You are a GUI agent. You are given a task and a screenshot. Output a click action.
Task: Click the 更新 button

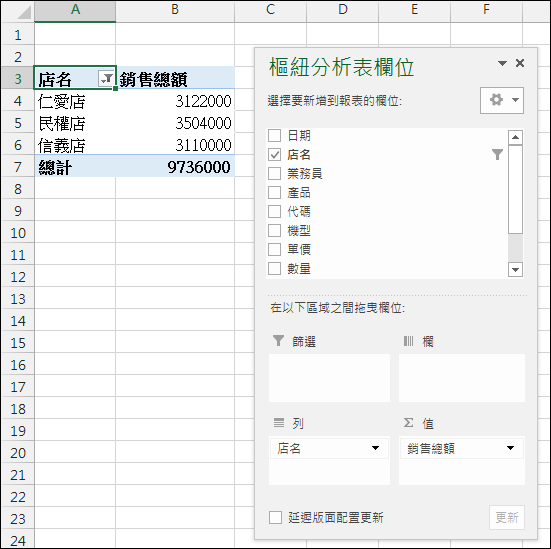point(506,517)
